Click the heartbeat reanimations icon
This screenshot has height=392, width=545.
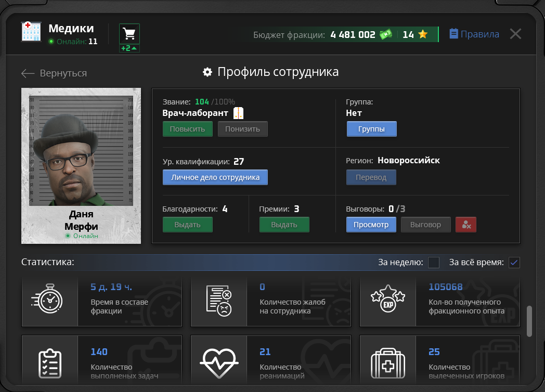(219, 360)
